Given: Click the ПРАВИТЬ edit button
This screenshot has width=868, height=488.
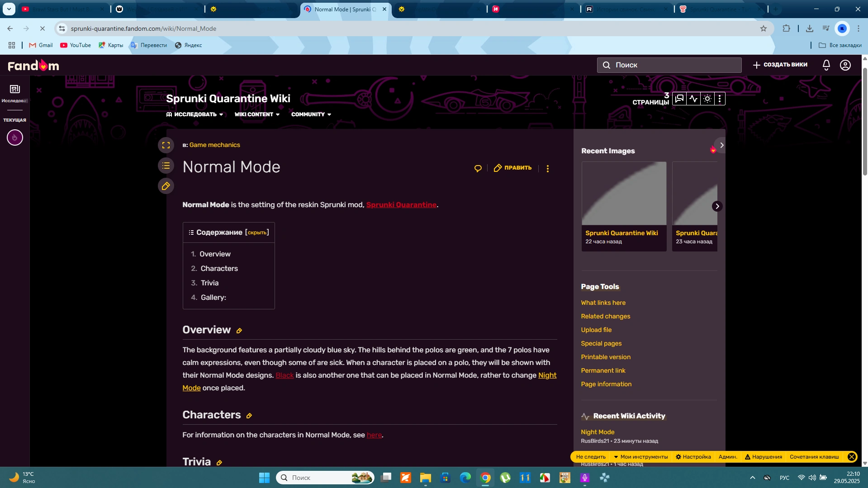Looking at the screenshot, I should tap(512, 168).
